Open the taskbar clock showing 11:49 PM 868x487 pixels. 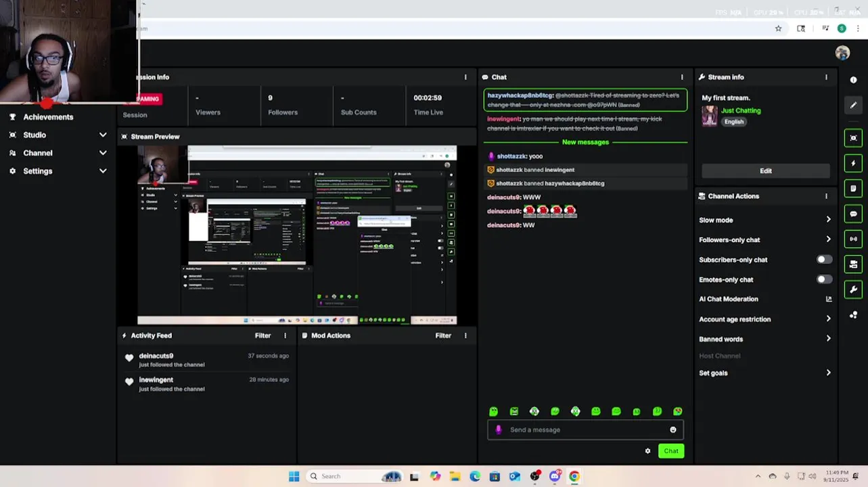pyautogui.click(x=836, y=476)
